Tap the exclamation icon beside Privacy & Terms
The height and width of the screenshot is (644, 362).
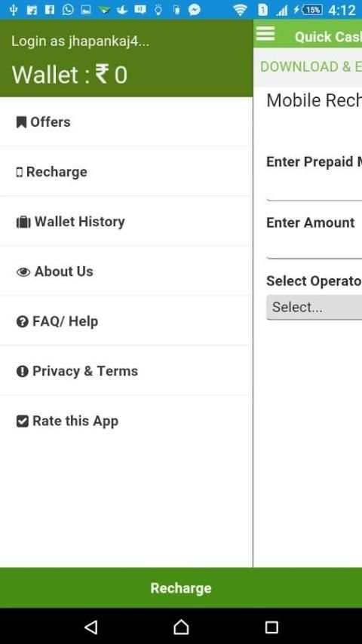pyautogui.click(x=22, y=371)
